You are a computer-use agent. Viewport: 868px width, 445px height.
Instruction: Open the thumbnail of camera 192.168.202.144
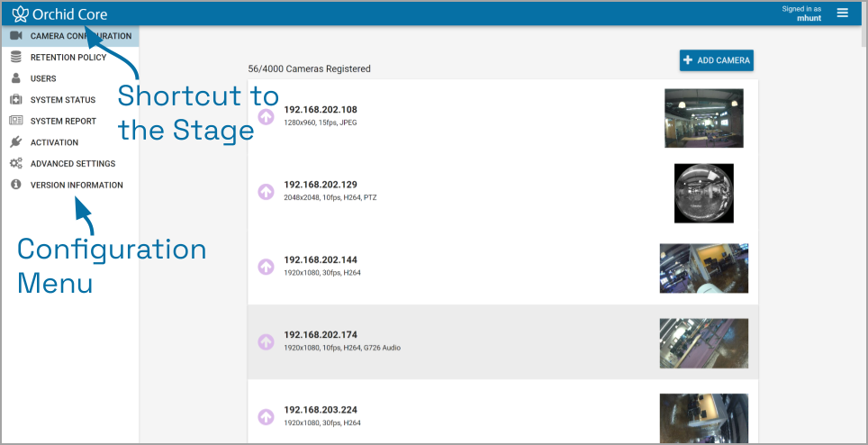tap(703, 268)
